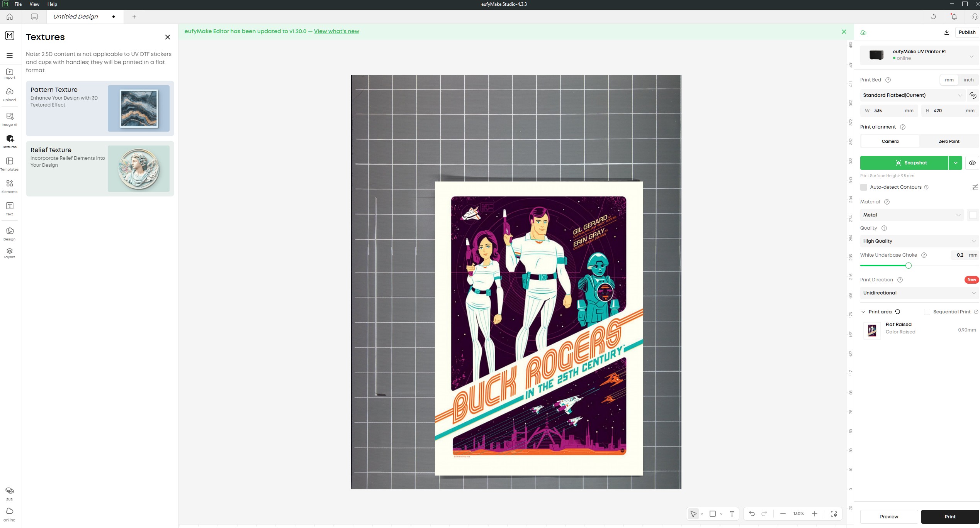980x528 pixels.
Task: Select the bottom toolbar Text tool
Action: pos(732,514)
